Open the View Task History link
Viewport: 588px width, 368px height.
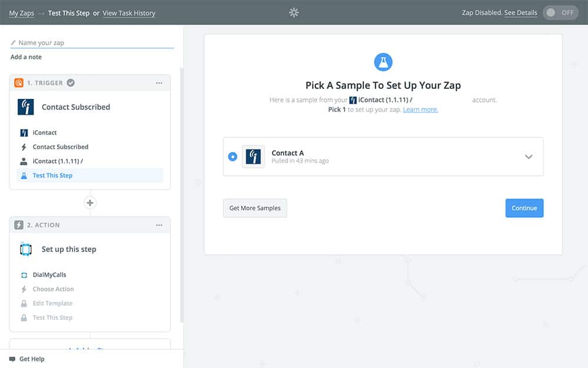129,13
